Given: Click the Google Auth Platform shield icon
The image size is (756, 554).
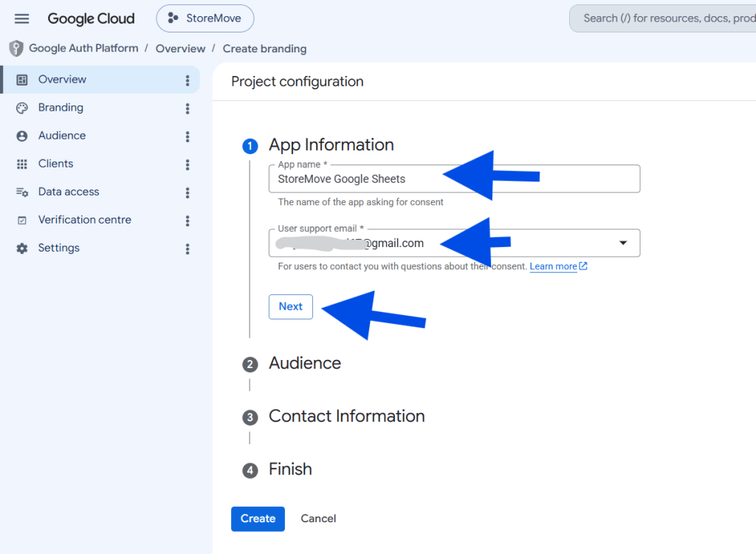Looking at the screenshot, I should pos(16,48).
